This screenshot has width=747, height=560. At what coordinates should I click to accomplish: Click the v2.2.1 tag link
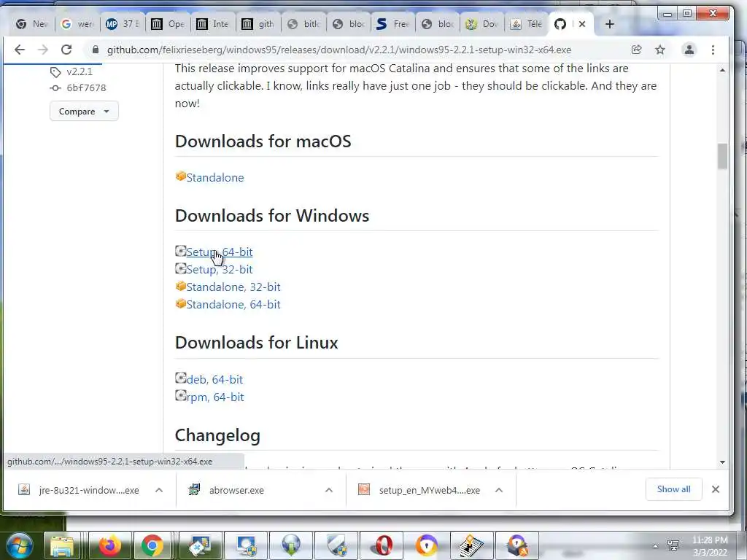click(79, 72)
